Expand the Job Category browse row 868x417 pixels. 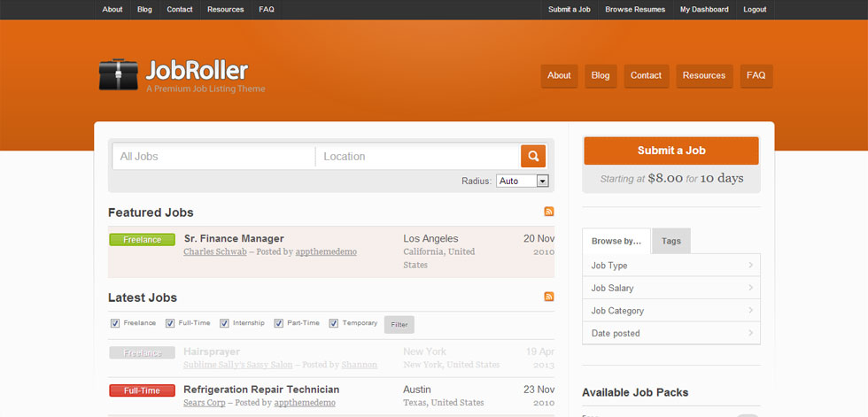pos(671,311)
